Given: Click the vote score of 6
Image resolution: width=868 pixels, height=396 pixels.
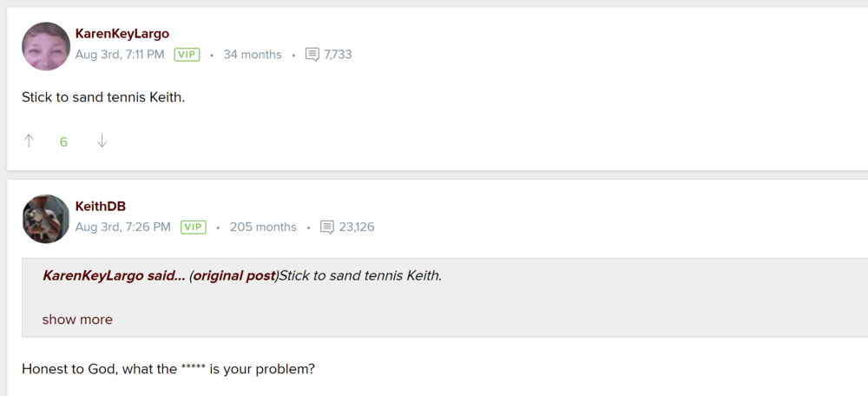Looking at the screenshot, I should coord(63,142).
